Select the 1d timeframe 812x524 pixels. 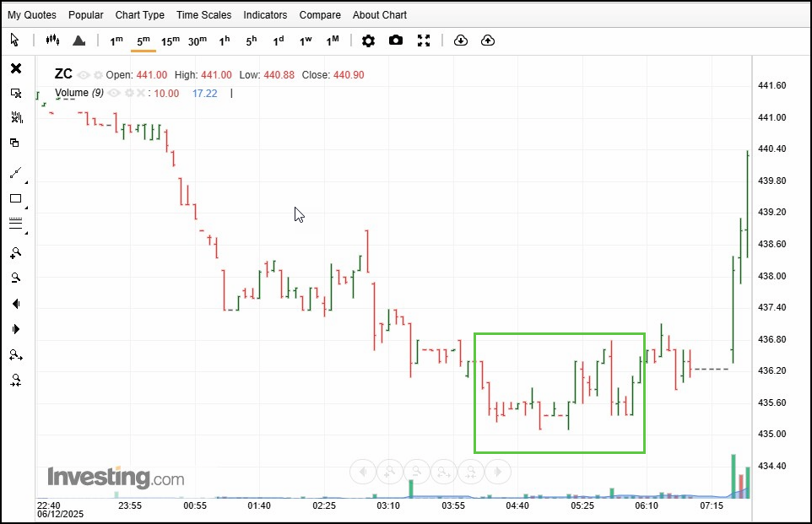coord(279,41)
